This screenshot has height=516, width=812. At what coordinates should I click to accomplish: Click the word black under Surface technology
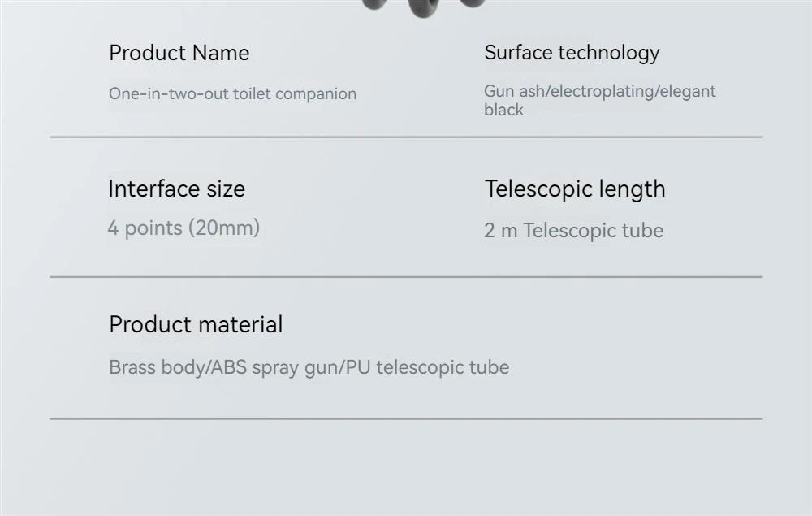tap(503, 110)
